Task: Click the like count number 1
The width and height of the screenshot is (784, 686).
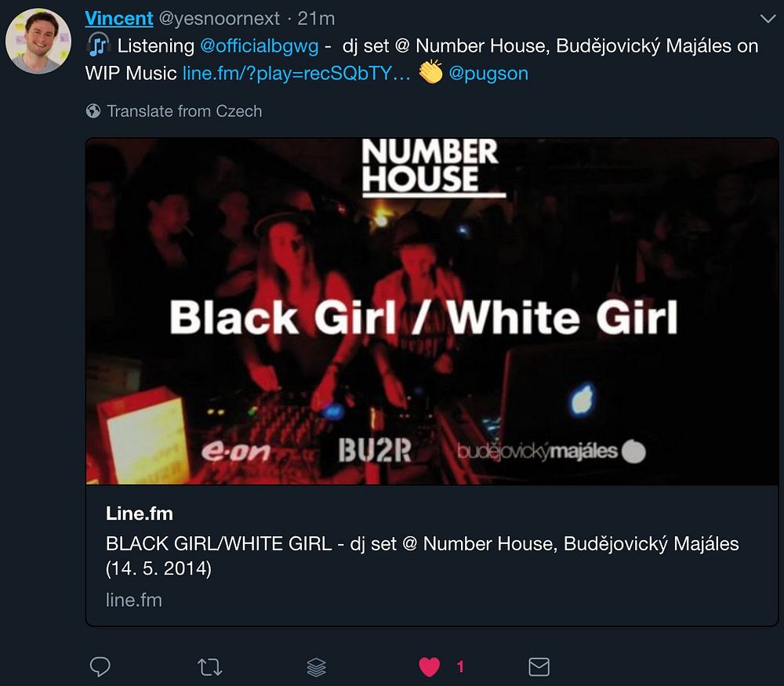Action: 460,667
